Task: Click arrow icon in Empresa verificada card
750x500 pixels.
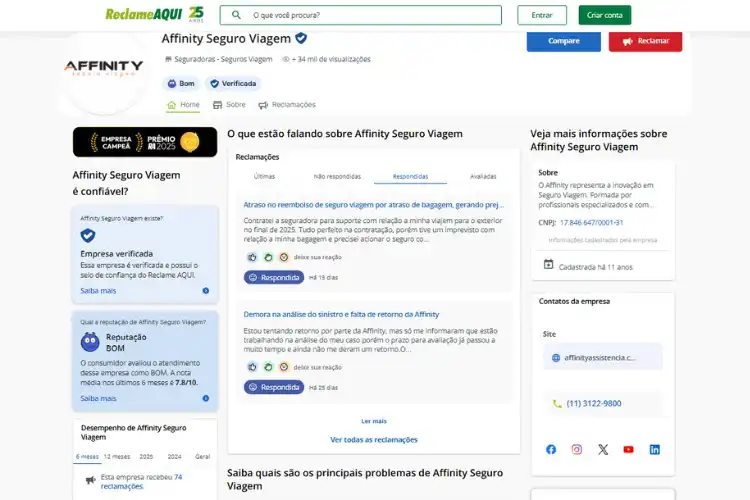Action: pyautogui.click(x=206, y=290)
